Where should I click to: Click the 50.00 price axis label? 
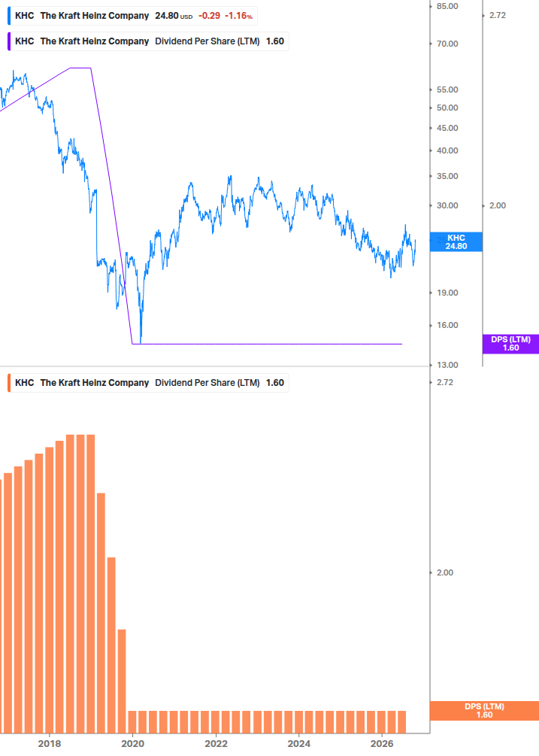coord(447,108)
